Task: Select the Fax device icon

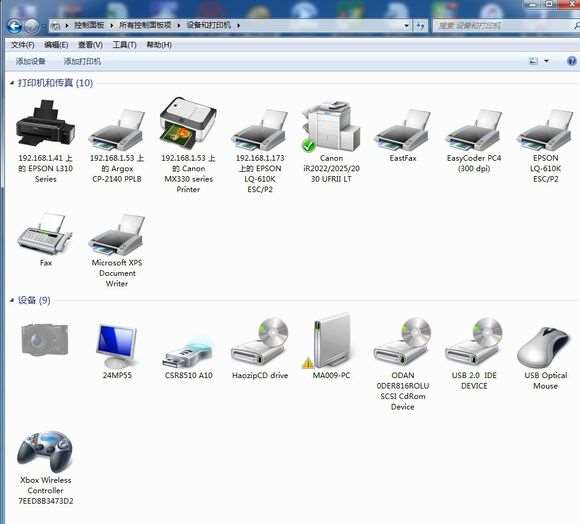Action: pyautogui.click(x=45, y=240)
